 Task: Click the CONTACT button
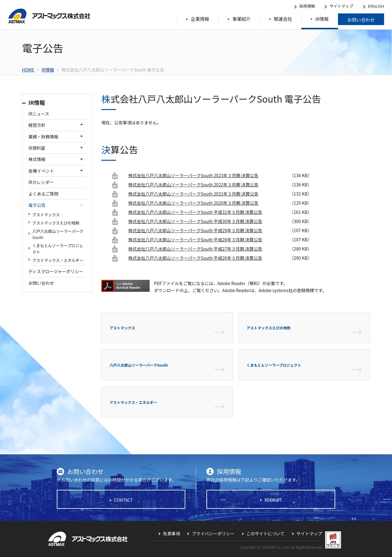click(x=121, y=499)
